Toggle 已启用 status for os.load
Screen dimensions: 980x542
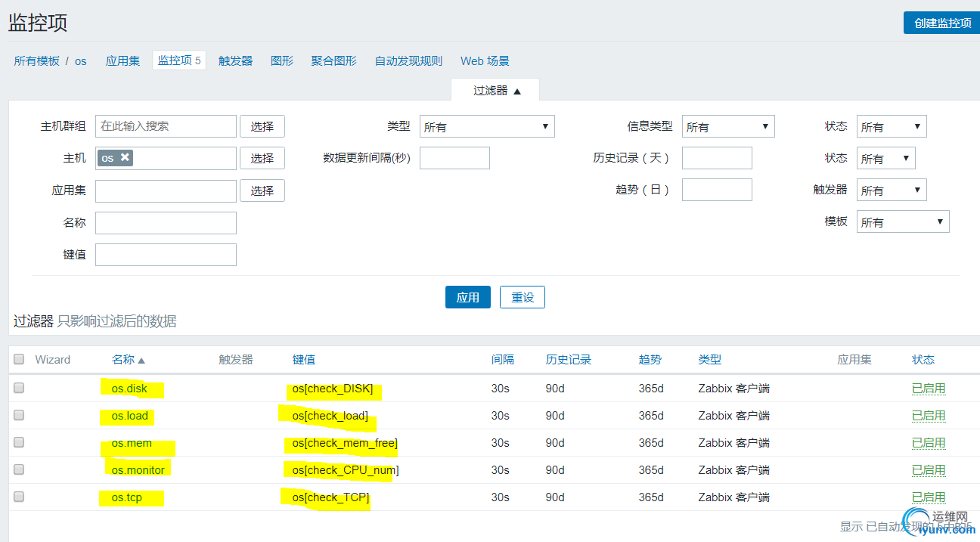(929, 416)
